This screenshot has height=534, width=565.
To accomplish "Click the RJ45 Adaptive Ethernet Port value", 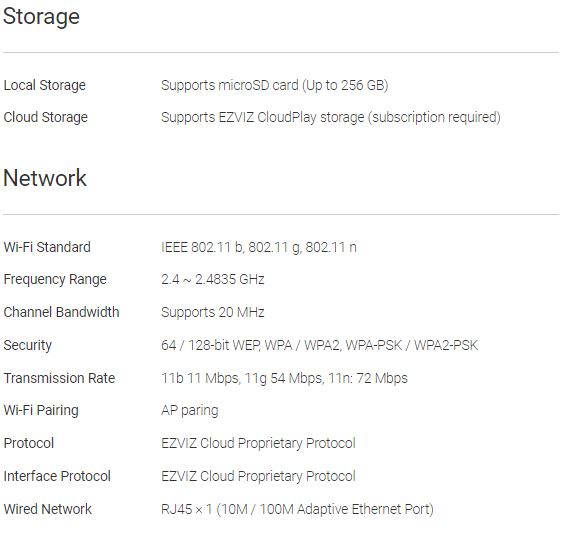I will 297,509.
